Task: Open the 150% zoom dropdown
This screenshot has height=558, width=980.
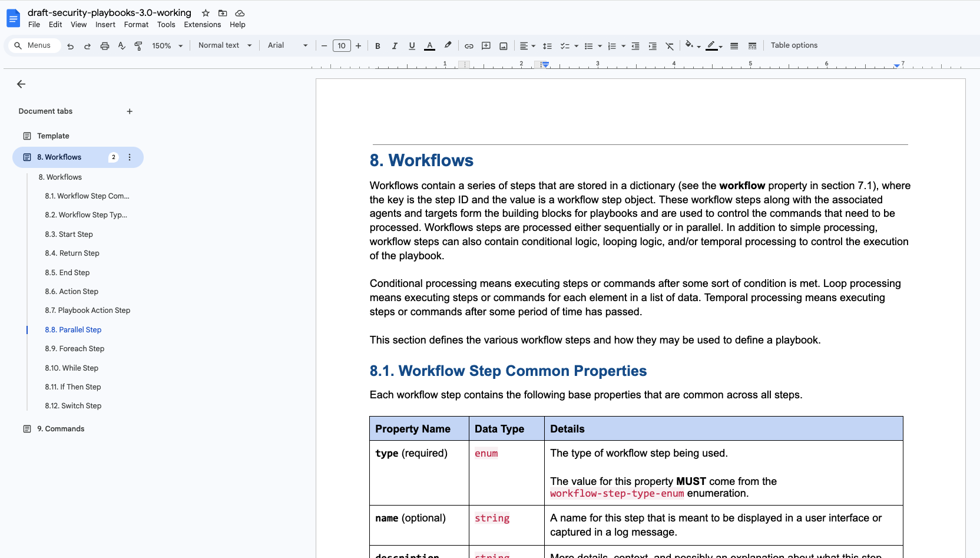Action: [x=167, y=46]
